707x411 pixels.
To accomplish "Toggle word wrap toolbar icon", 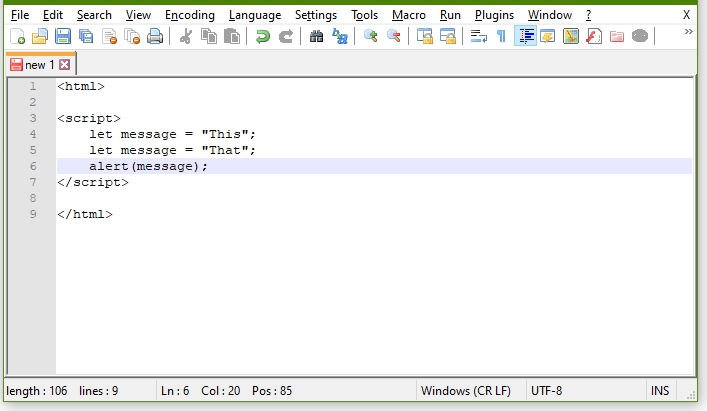I will (478, 36).
